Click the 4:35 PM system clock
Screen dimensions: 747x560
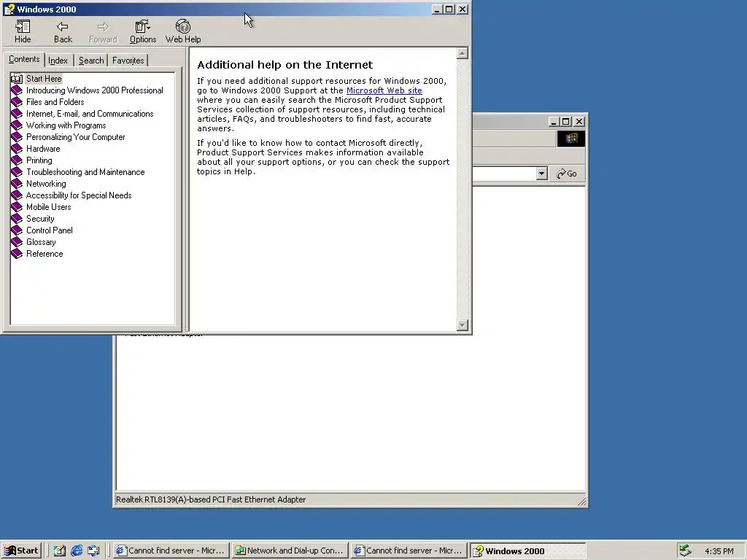(x=719, y=551)
